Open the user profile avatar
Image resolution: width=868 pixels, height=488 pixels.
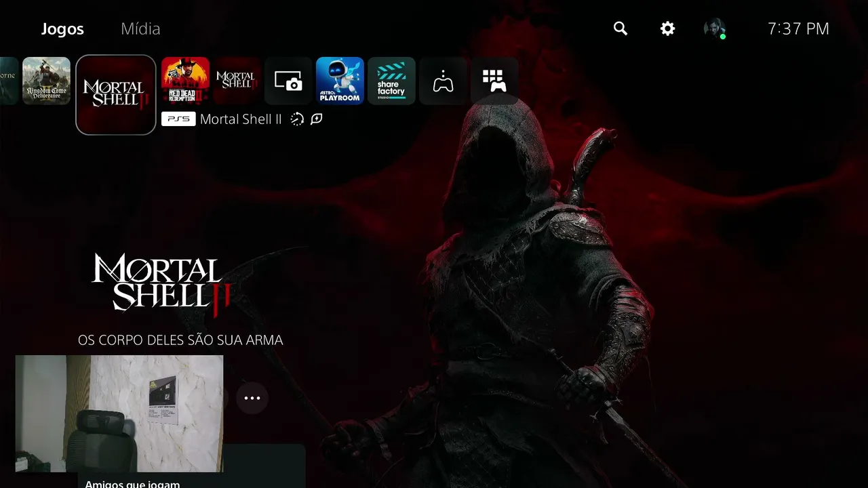(715, 28)
